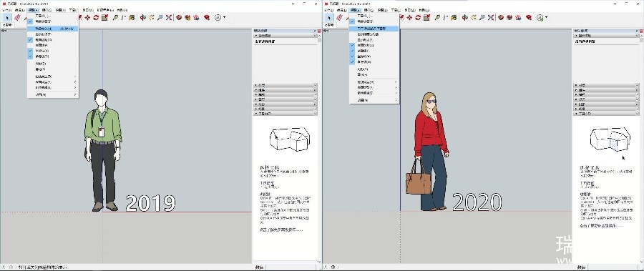Pick the Eraser tool in 2020 window

339,18
